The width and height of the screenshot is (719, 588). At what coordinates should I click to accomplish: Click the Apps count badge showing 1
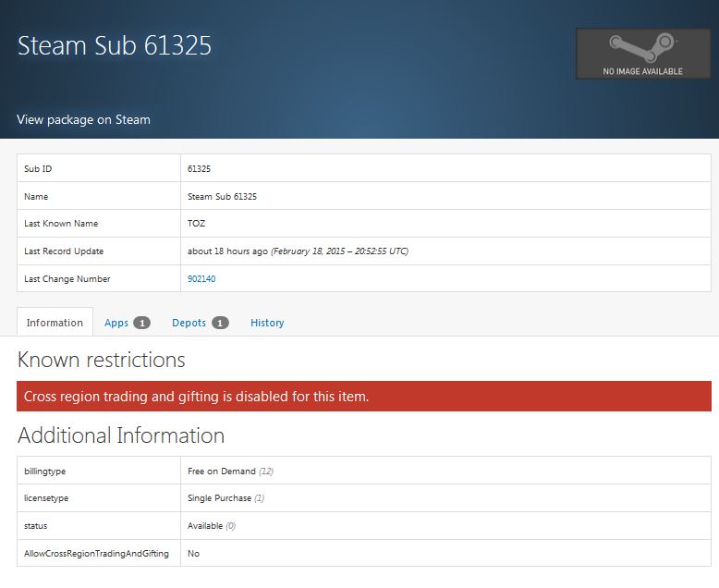[141, 323]
